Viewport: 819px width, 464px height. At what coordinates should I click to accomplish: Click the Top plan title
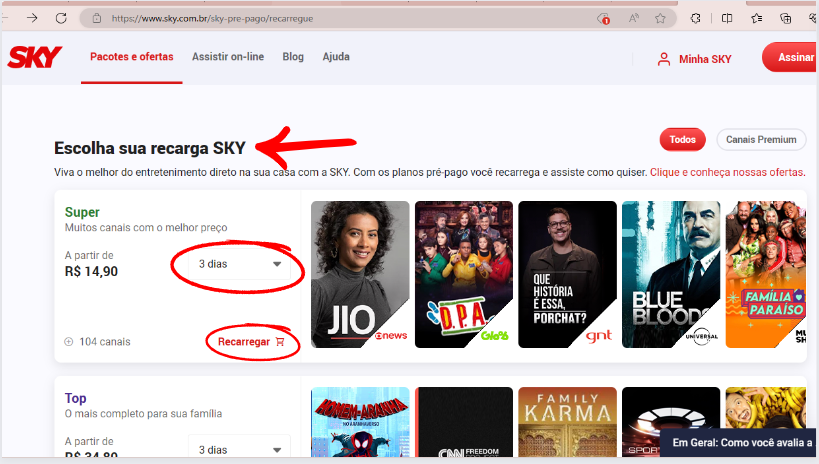[x=75, y=398]
